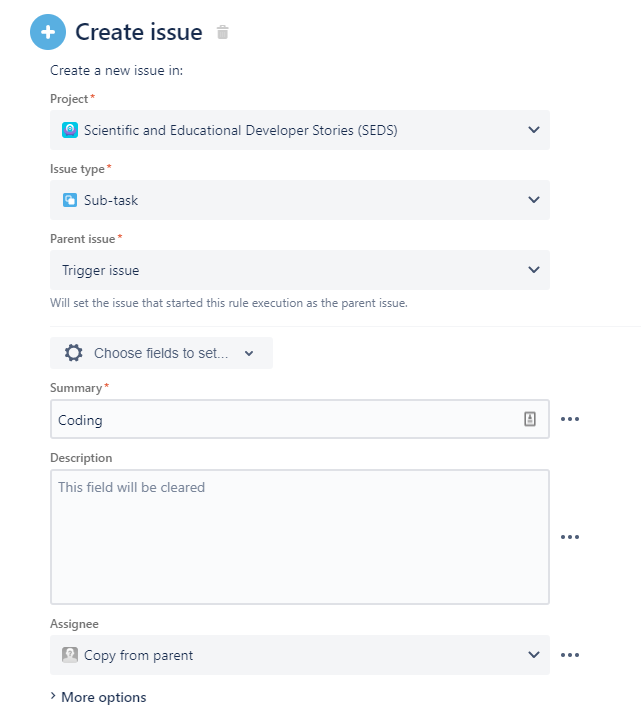Click the Create issue heading

tap(139, 32)
